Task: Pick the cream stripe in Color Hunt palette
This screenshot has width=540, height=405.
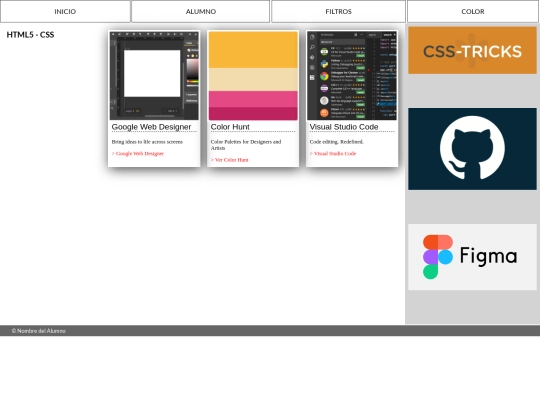Action: tap(253, 80)
